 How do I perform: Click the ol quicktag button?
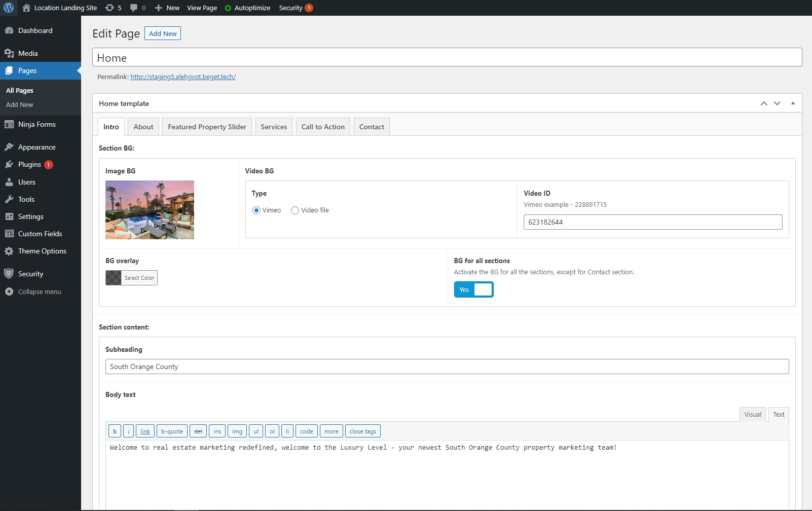272,431
